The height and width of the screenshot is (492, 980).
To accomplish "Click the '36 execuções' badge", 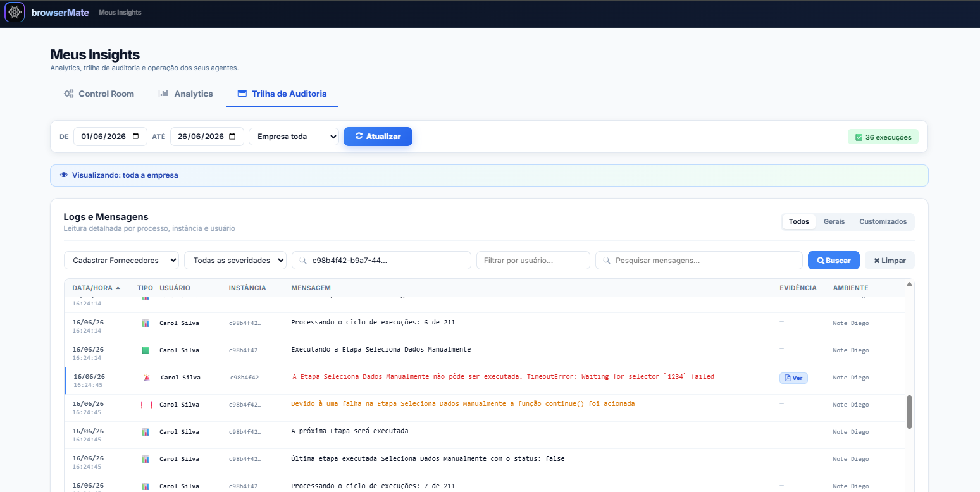I will click(883, 137).
